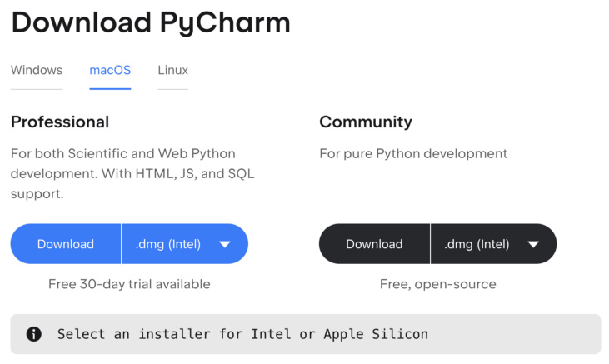Click the Community edition heading

tap(366, 122)
